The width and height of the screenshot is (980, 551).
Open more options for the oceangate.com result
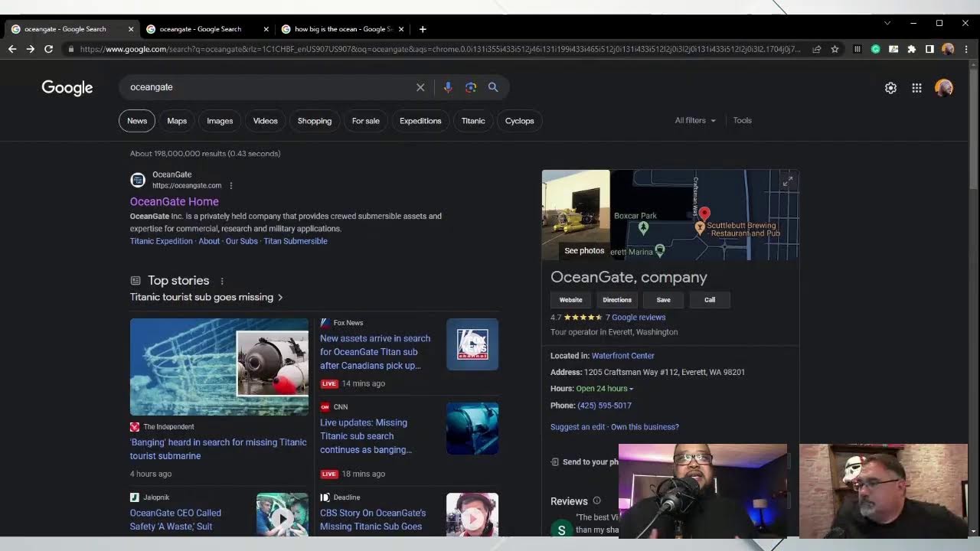click(230, 185)
